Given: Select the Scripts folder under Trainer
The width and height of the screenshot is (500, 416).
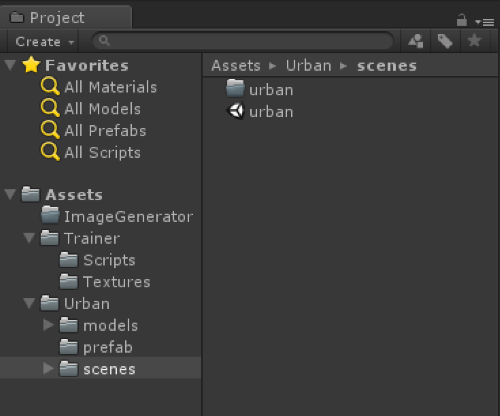Looking at the screenshot, I should [x=109, y=260].
